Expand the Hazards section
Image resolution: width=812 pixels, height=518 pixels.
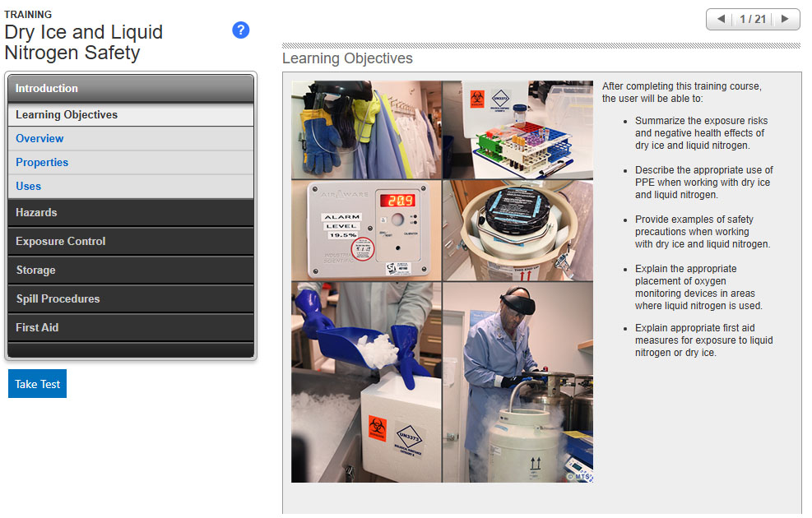131,212
